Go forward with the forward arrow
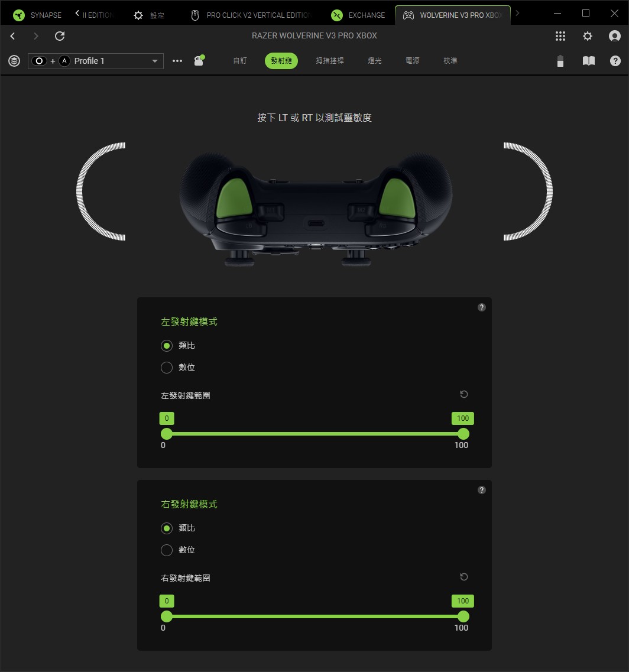 pos(35,36)
